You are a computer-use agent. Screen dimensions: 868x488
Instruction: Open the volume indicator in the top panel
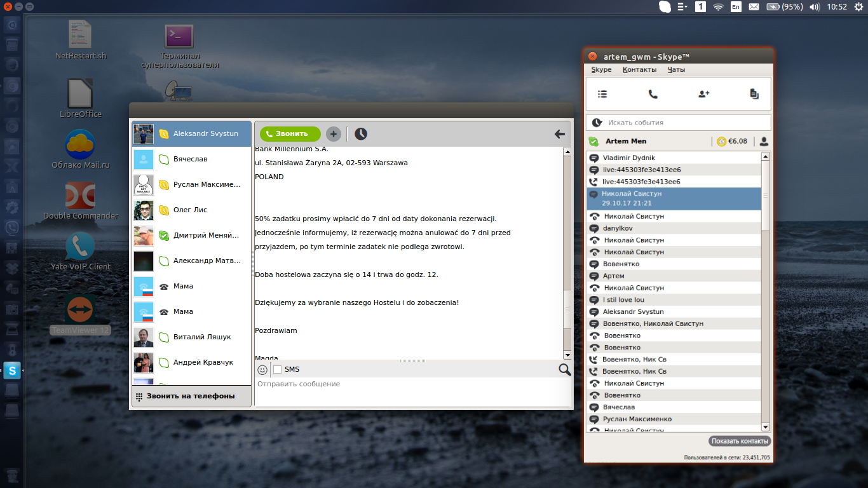[x=815, y=7]
